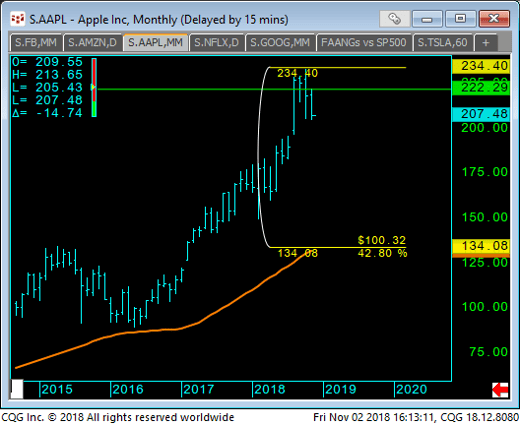Click the 100.00 price scale value
Viewport: 520px width, 425px height.
[x=485, y=307]
